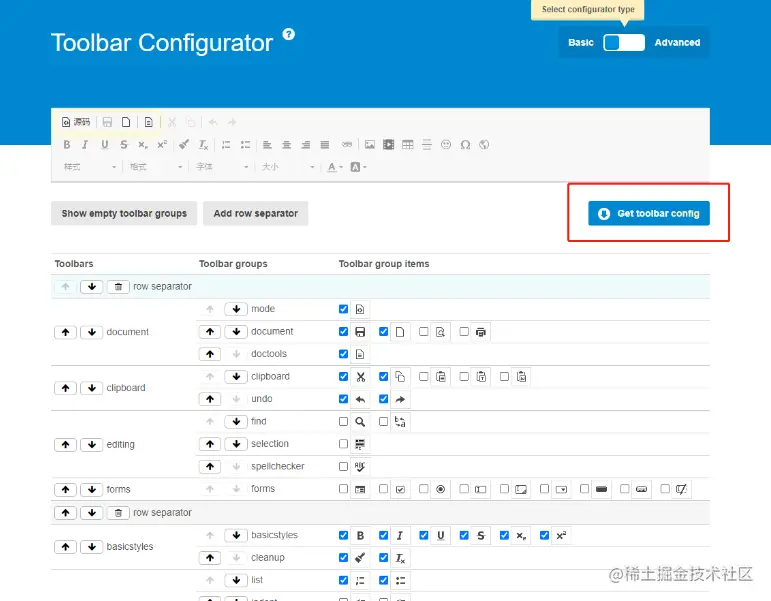Click the Source code button in preview toolbar
Screen dimensions: 771x601
pyautogui.click(x=76, y=122)
